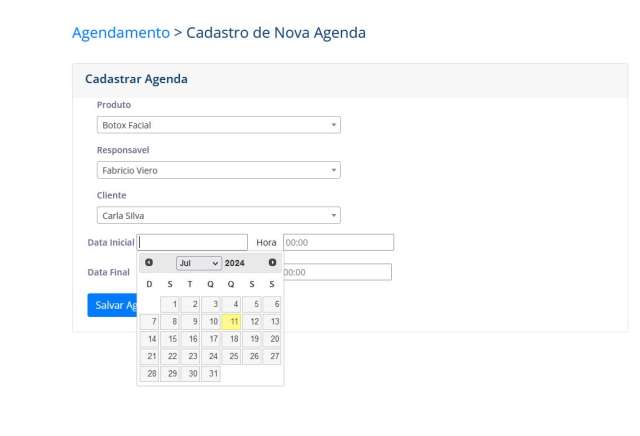Image resolution: width=640 pixels, height=436 pixels.
Task: Focus the Data Inicial input field
Action: coord(193,242)
